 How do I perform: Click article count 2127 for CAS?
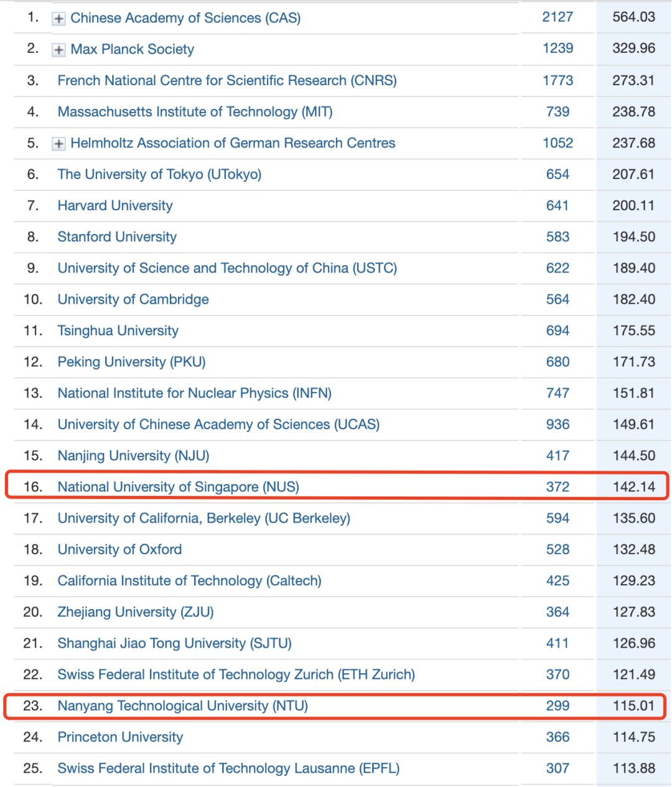click(x=558, y=17)
